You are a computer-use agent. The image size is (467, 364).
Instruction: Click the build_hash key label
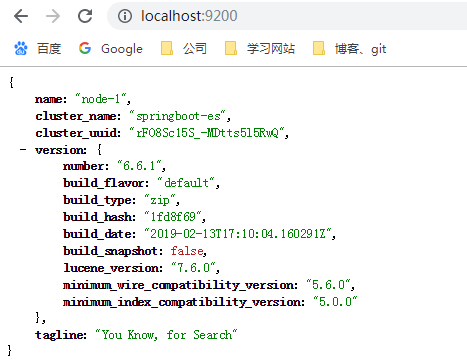pos(99,217)
